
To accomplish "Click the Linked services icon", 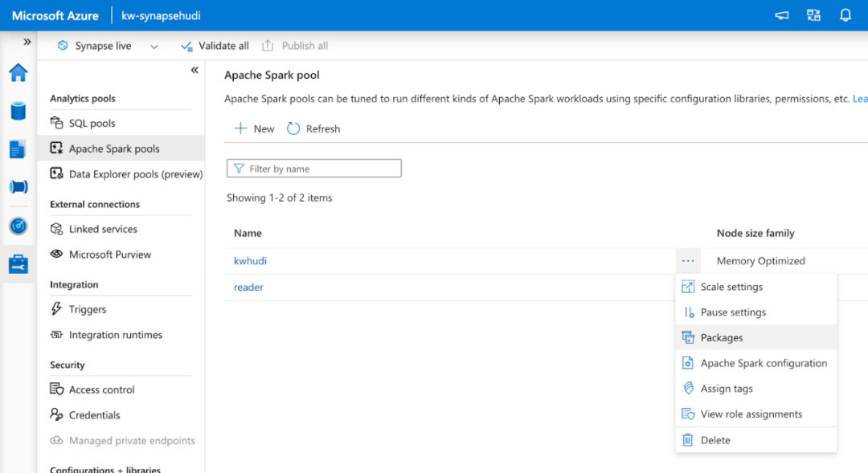I will (x=56, y=229).
